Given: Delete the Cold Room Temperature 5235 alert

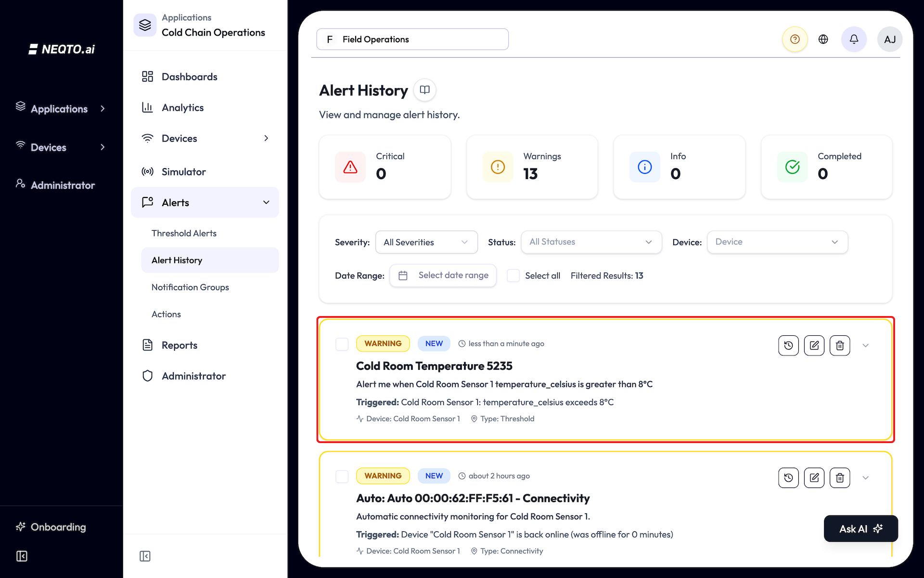Looking at the screenshot, I should coord(840,345).
